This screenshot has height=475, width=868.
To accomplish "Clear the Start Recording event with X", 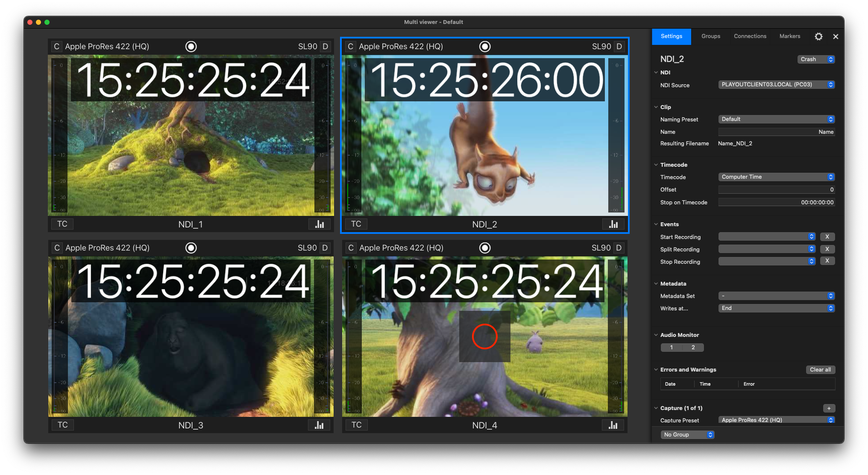I will pos(827,237).
